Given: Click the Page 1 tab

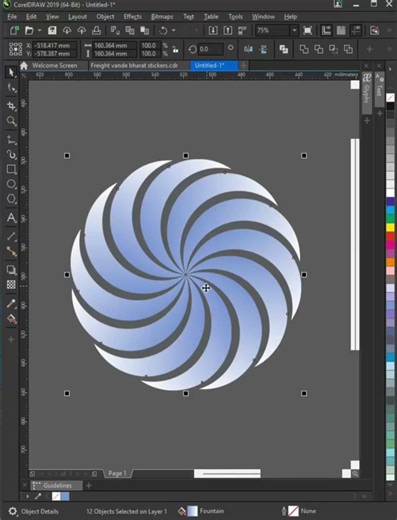Looking at the screenshot, I should pyautogui.click(x=117, y=473).
